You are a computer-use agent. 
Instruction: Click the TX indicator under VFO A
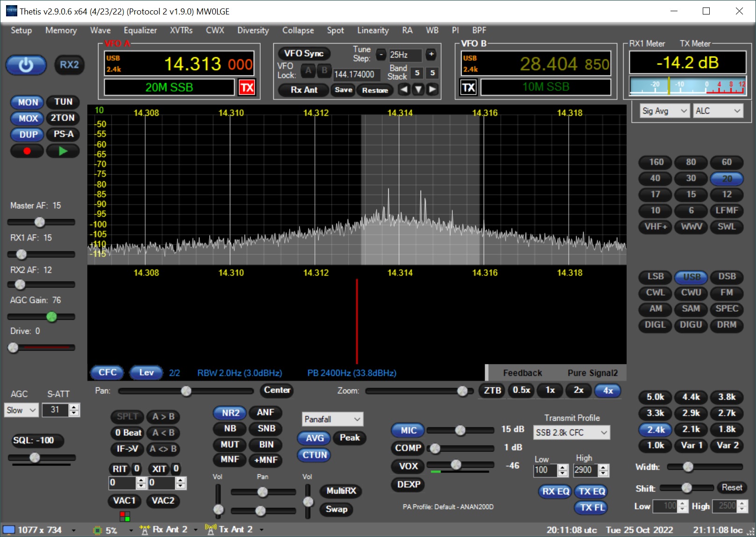(247, 87)
